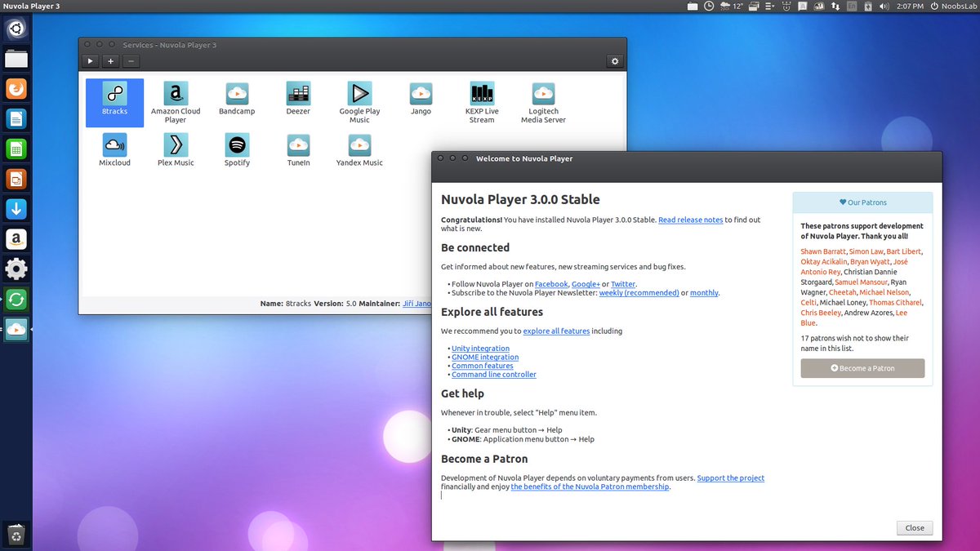Open the Common features link
Viewport: 980px width, 551px height.
click(x=483, y=367)
